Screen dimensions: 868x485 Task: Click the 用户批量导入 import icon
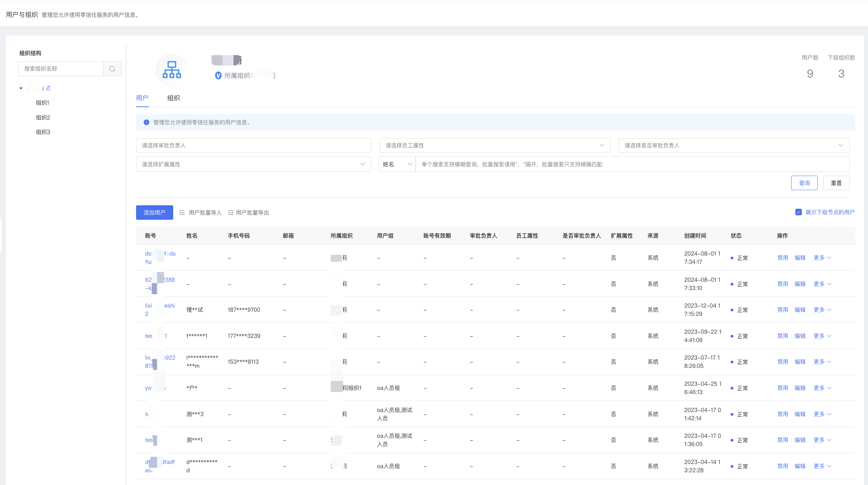(x=182, y=213)
